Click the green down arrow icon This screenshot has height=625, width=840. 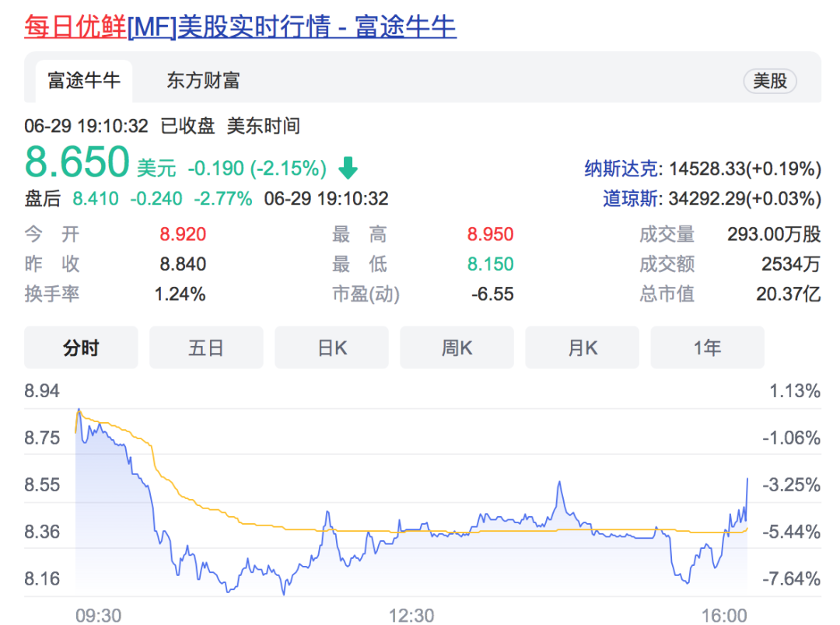(x=348, y=168)
